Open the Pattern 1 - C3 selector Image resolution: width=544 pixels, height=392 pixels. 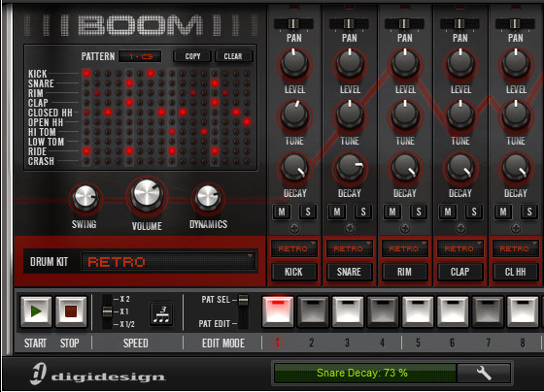[140, 56]
